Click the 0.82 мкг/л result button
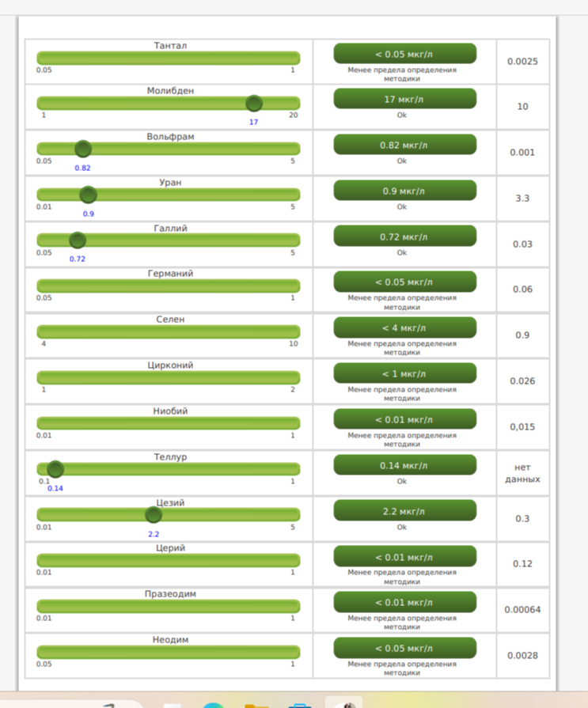The image size is (588, 708). point(404,145)
